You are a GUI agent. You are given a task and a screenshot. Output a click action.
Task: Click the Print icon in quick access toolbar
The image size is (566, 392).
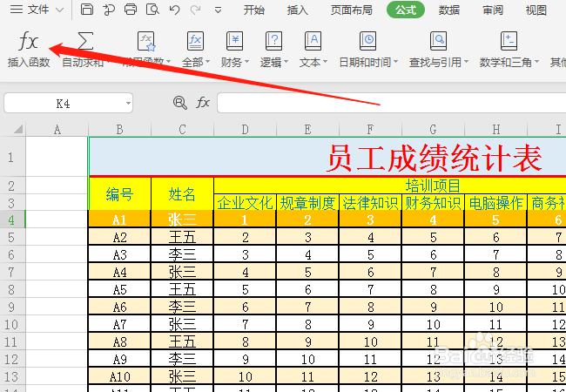click(131, 10)
